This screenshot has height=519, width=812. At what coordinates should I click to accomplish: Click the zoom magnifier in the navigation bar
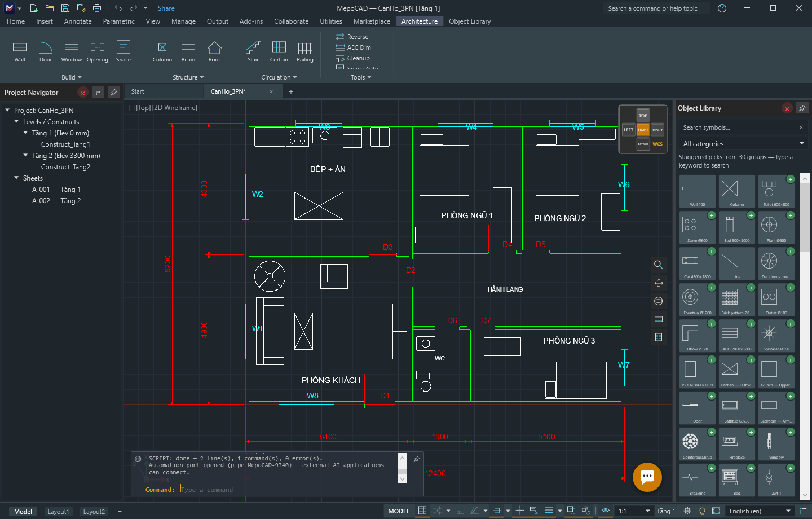658,265
